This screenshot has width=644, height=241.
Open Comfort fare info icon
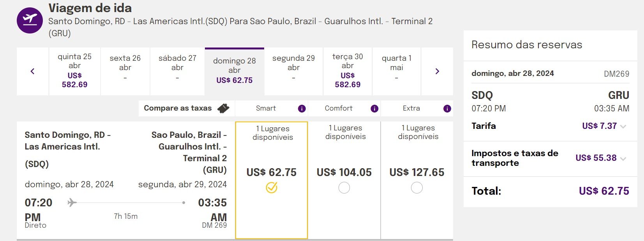pyautogui.click(x=374, y=109)
